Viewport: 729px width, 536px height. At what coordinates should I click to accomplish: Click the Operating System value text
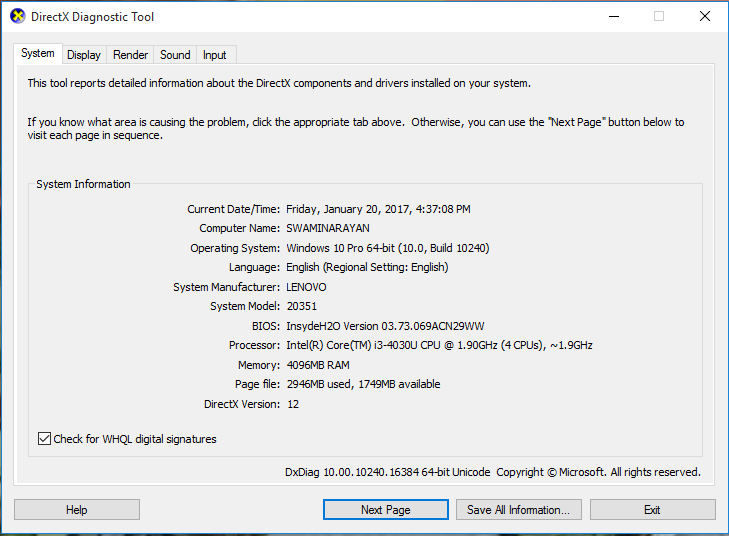[x=387, y=248]
